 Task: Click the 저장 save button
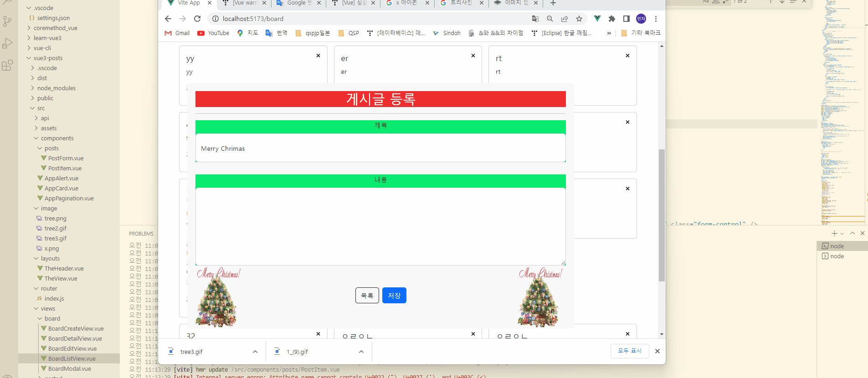coord(394,296)
